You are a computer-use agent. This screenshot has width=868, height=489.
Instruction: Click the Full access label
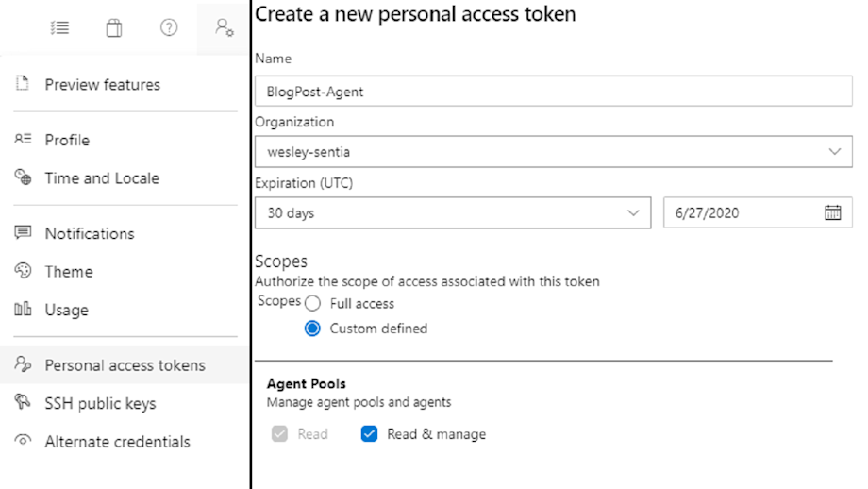point(362,303)
